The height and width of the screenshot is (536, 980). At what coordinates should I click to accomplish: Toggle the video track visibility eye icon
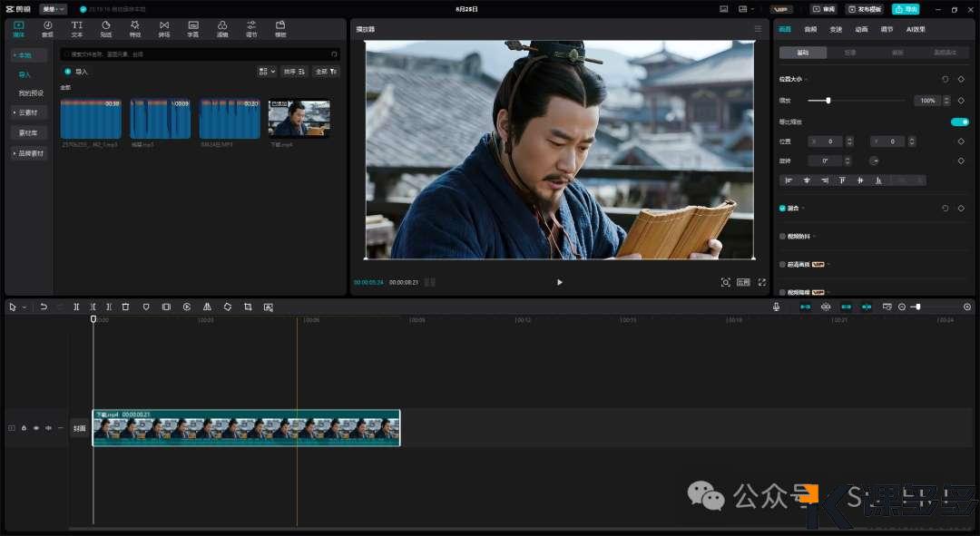36,428
